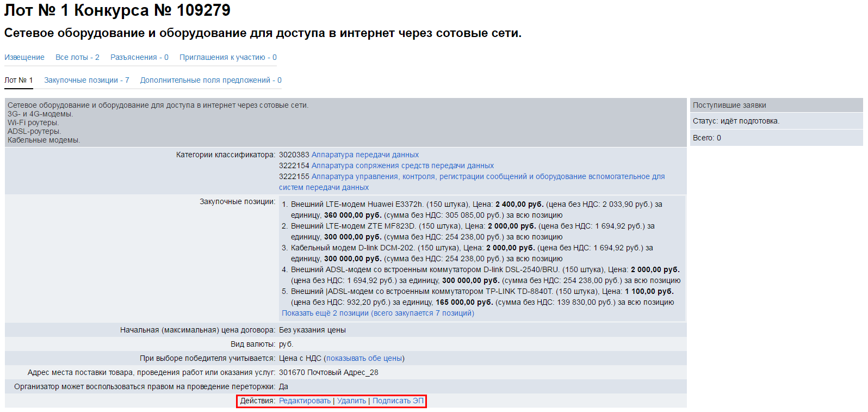Image resolution: width=868 pixels, height=412 pixels.
Task: Open Аппаратура сопряжения средств передачи данных link
Action: coord(402,165)
